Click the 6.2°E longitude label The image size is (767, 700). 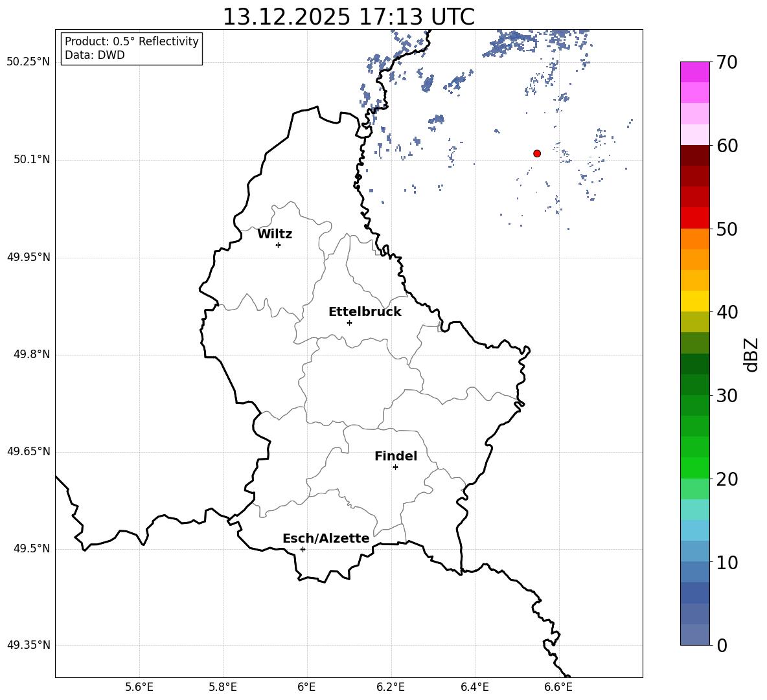(391, 687)
